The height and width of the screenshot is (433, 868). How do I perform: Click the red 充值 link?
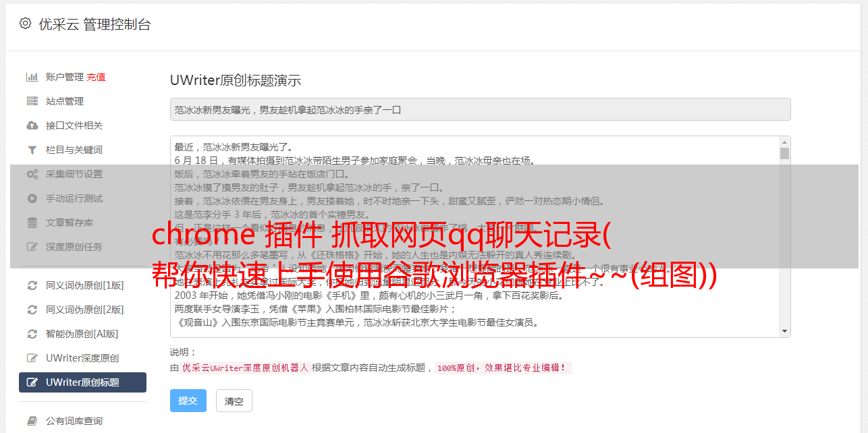[96, 77]
